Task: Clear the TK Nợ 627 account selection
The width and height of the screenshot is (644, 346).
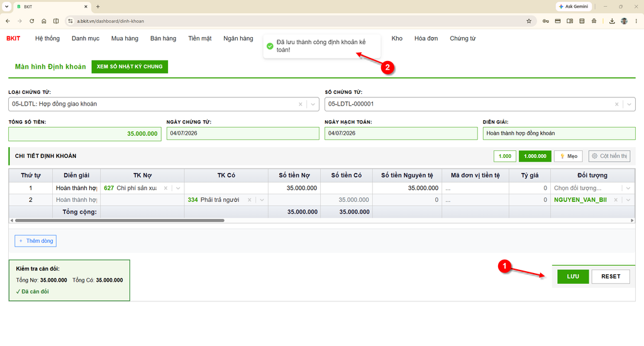Action: [165, 188]
